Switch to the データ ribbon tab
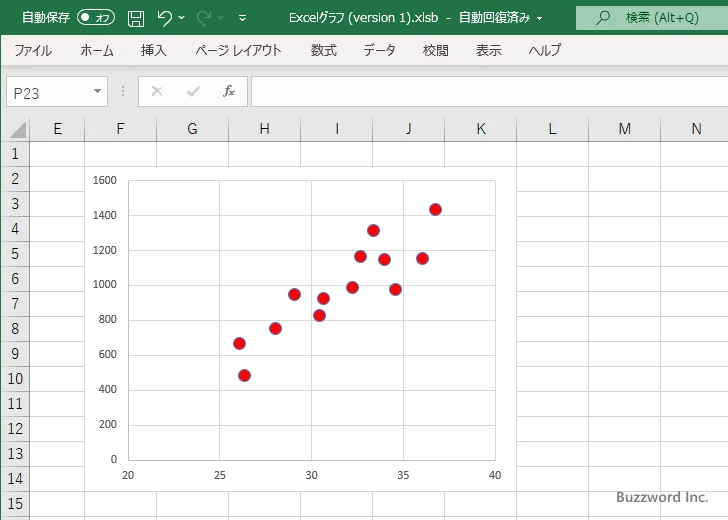The image size is (728, 520). click(379, 50)
